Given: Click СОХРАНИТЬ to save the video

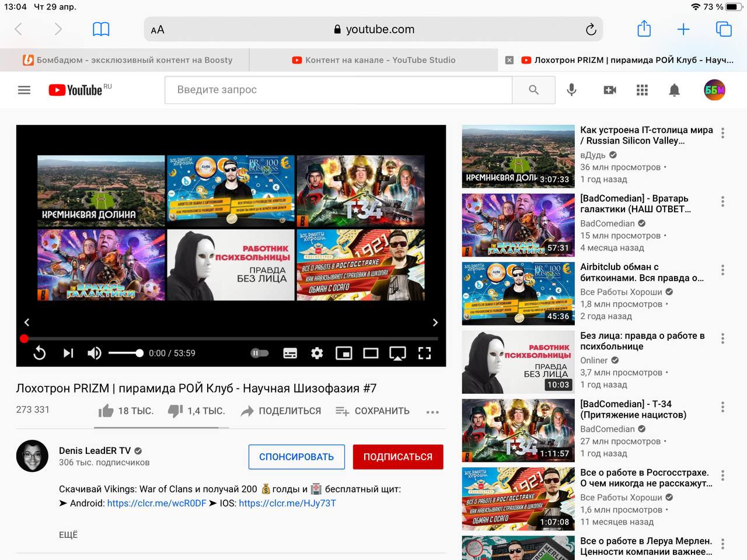Looking at the screenshot, I should (372, 411).
